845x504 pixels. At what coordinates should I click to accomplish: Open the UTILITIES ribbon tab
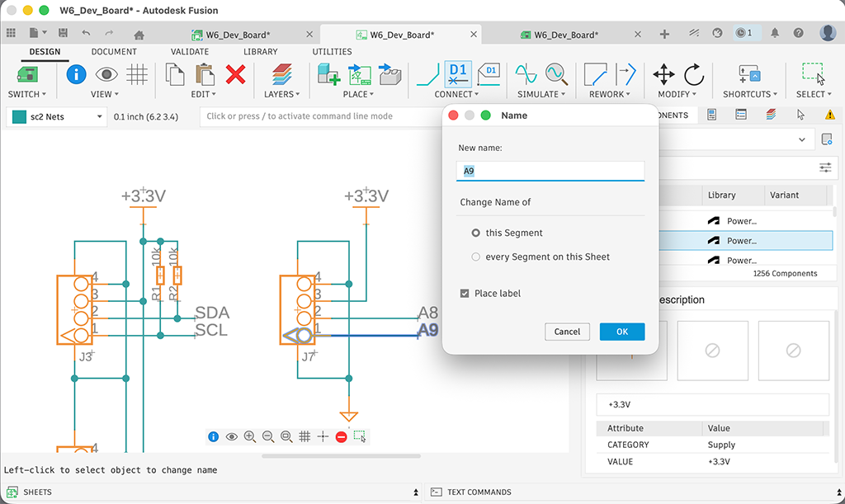pyautogui.click(x=332, y=52)
